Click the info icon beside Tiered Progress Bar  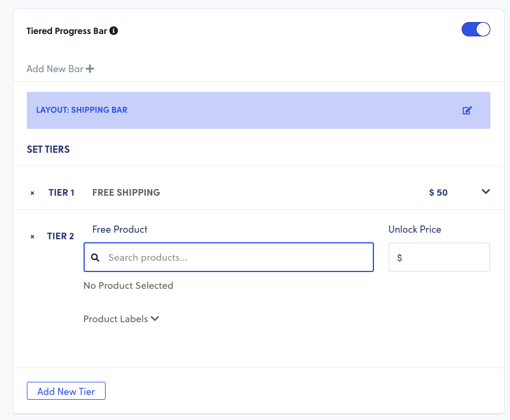[114, 30]
